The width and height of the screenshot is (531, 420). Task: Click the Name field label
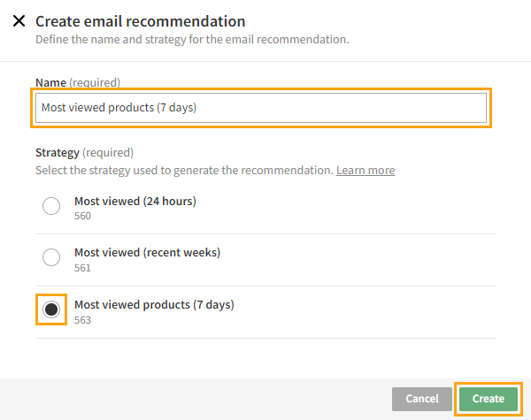[x=50, y=82]
